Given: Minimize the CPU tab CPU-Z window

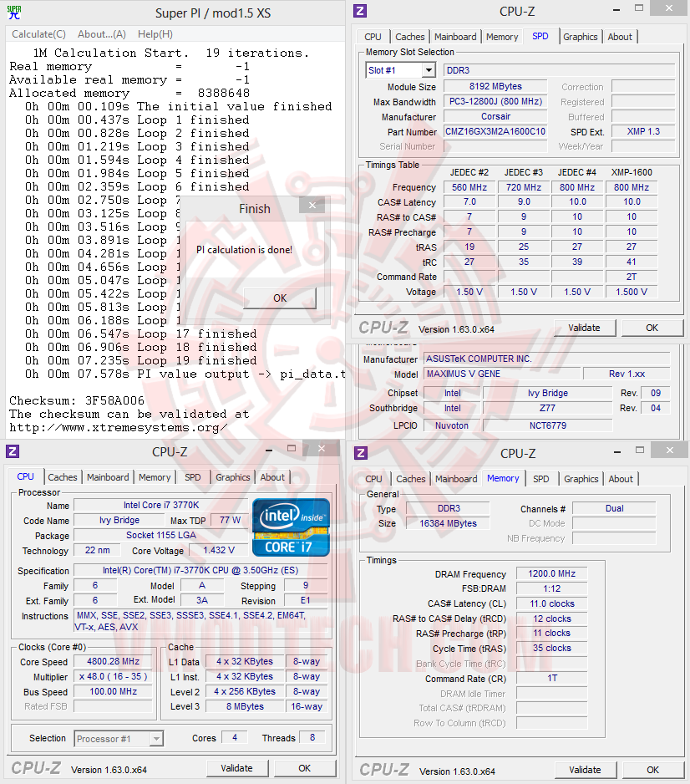Looking at the screenshot, I should pos(269,450).
